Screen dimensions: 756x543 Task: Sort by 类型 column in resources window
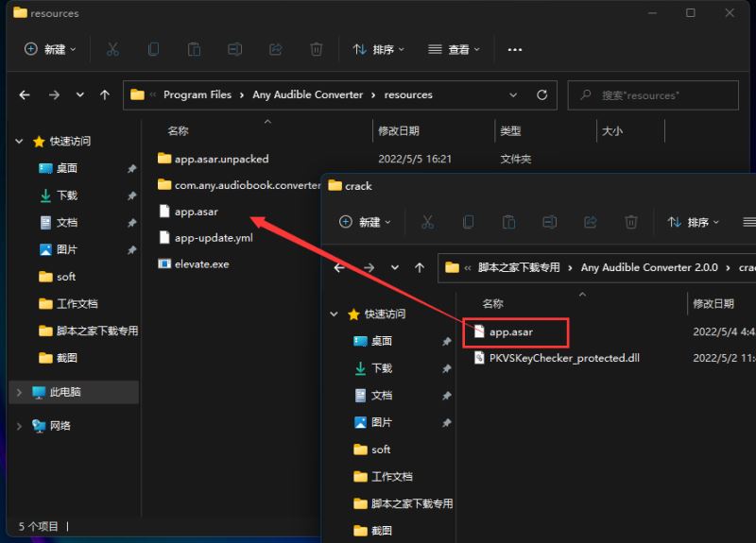tap(510, 131)
